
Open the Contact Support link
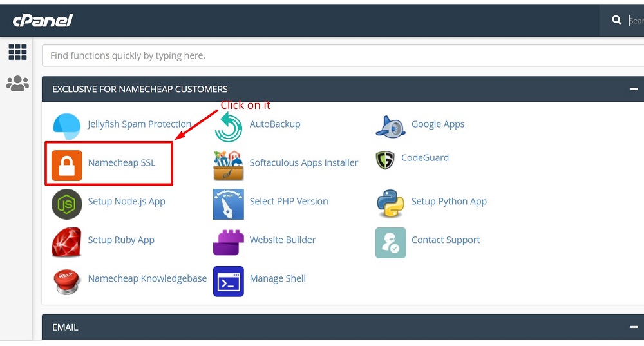[446, 240]
